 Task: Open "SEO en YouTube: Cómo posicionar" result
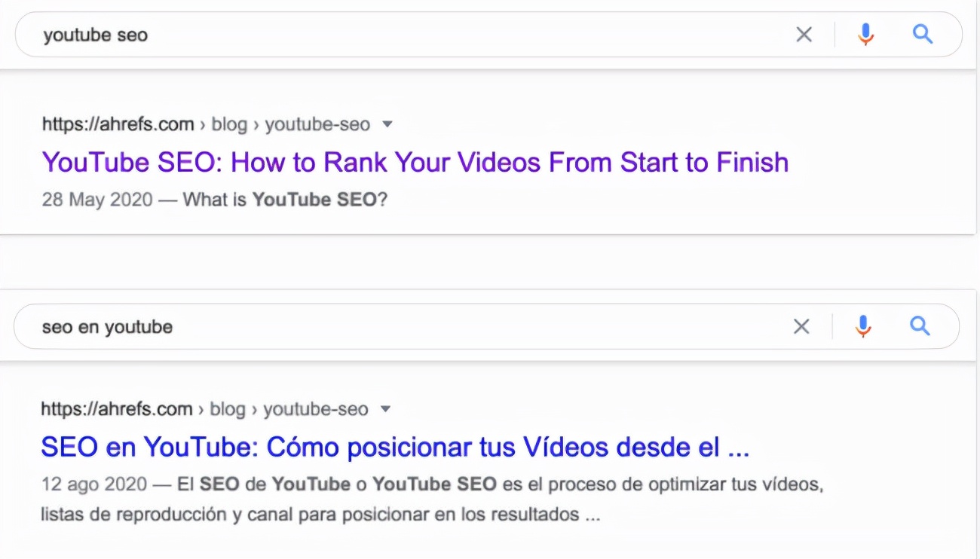click(x=395, y=448)
